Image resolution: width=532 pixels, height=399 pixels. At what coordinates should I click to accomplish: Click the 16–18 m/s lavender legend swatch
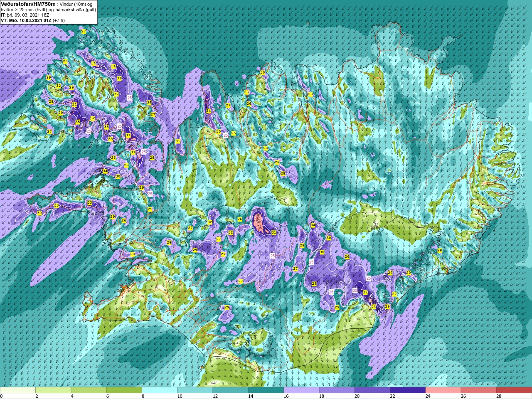(x=301, y=390)
